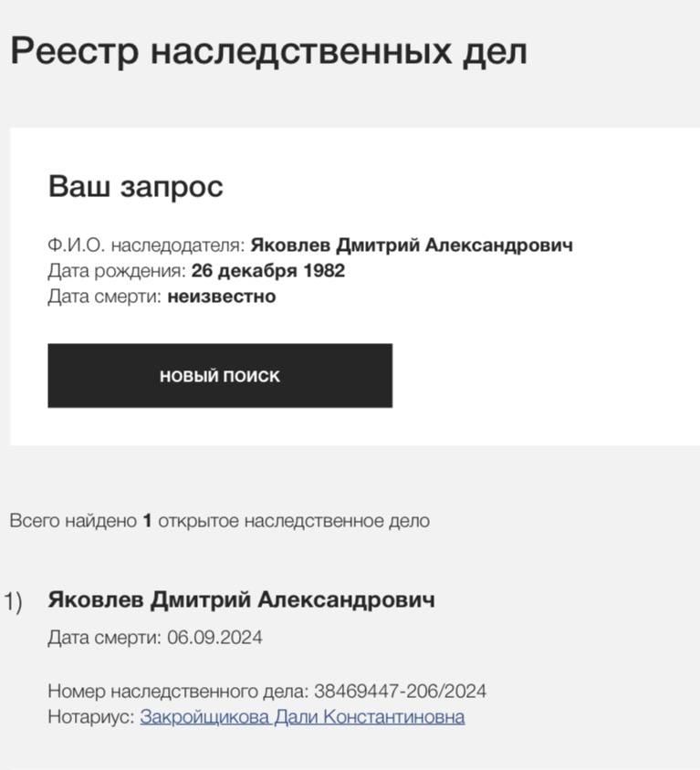700x770 pixels.
Task: Click the result list number "1)"
Action: (14, 601)
